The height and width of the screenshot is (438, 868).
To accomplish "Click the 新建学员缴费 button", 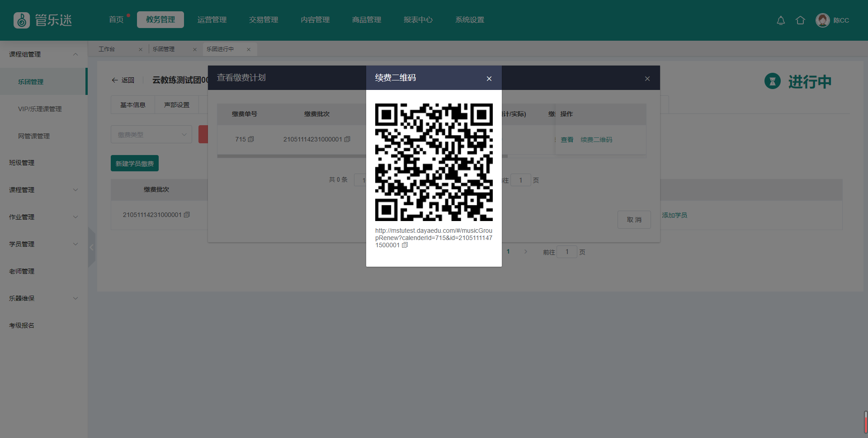I will pos(135,164).
